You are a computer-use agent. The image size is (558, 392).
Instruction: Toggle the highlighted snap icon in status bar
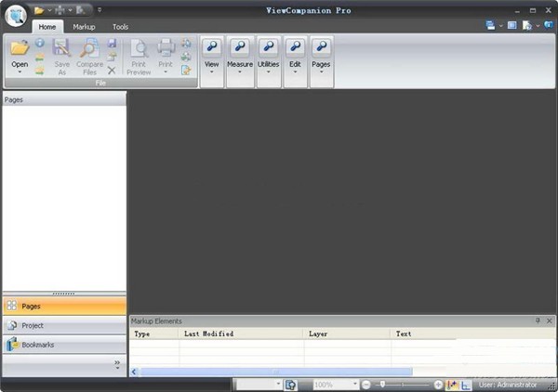tap(452, 385)
